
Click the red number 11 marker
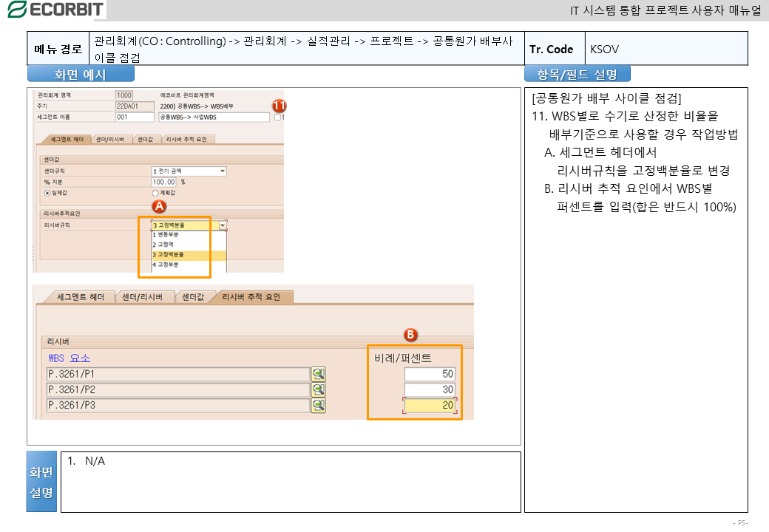pos(279,106)
